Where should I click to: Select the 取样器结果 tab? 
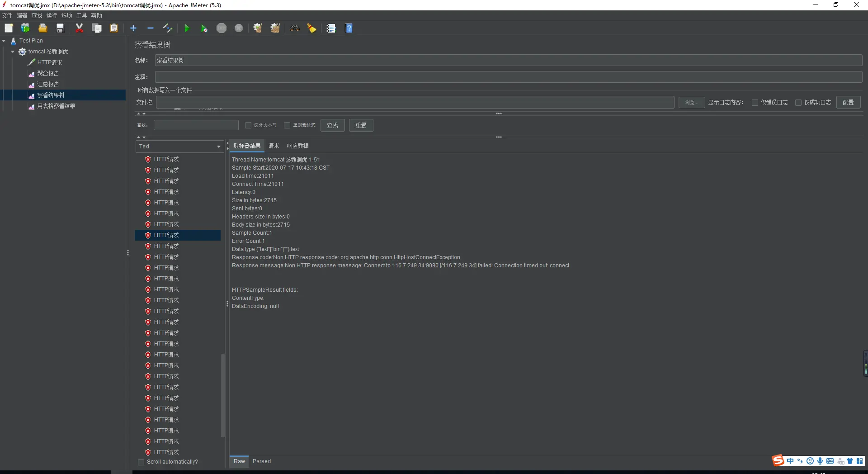coord(247,146)
